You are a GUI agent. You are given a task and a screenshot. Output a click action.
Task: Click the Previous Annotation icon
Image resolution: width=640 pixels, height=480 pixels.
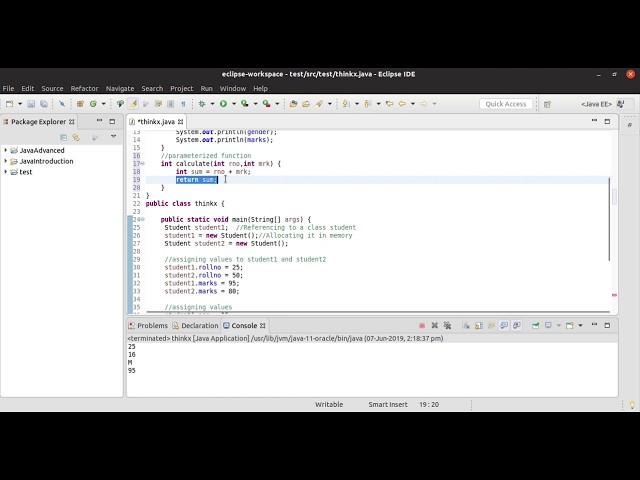(368, 104)
